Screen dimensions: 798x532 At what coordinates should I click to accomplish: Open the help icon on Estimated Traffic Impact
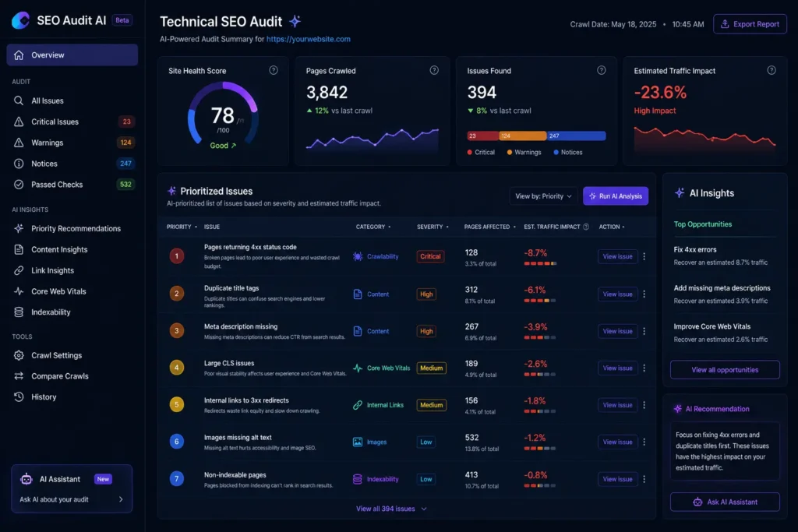coord(772,70)
